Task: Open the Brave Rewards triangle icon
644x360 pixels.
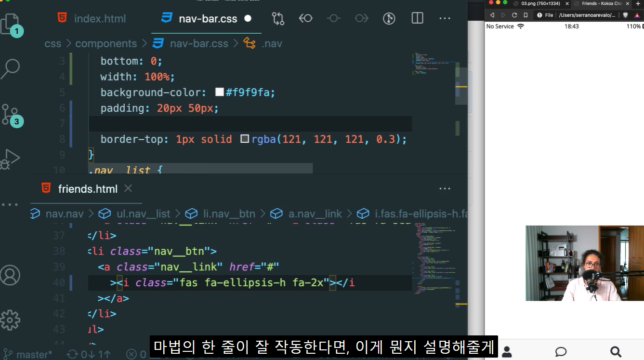Action: tap(637, 15)
